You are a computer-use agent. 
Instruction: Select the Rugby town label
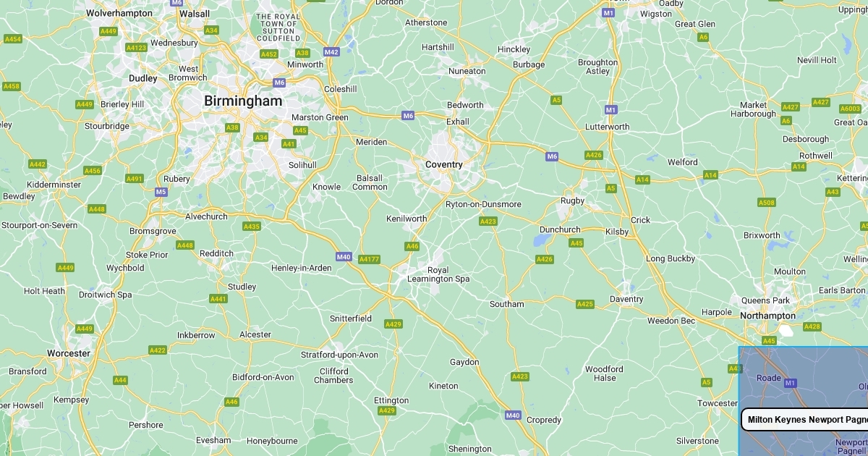click(x=573, y=200)
